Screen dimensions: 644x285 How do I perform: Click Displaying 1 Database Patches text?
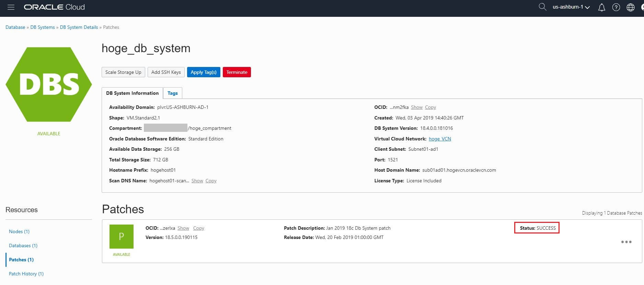point(612,213)
